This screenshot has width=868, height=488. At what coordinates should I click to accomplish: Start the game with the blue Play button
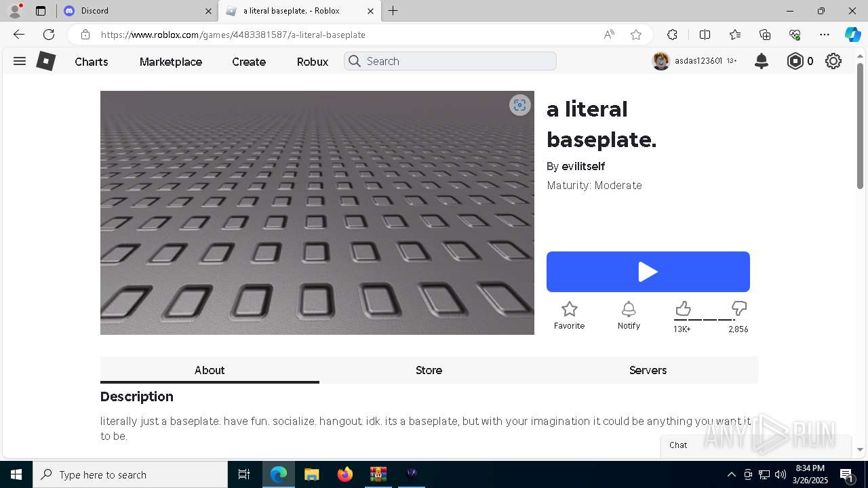[x=648, y=272]
